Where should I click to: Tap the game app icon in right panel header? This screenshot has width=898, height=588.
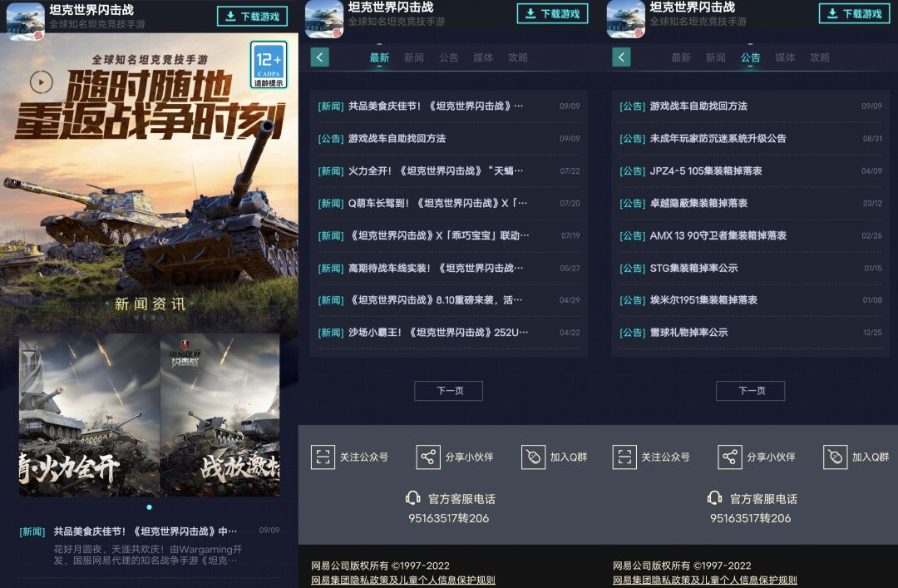pyautogui.click(x=626, y=19)
